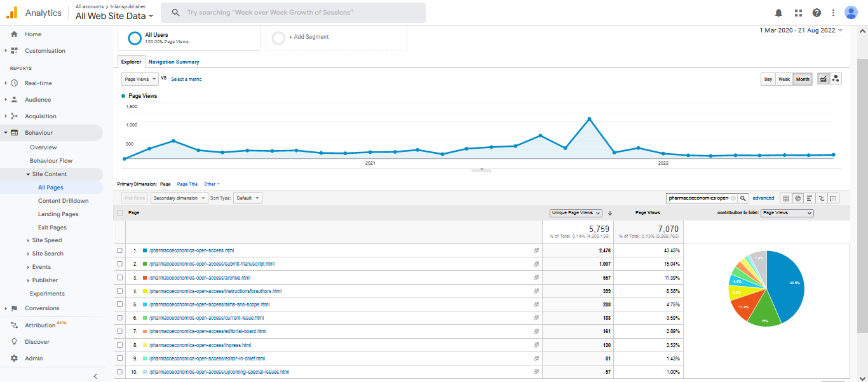Switch to line chart view icon

pos(824,79)
